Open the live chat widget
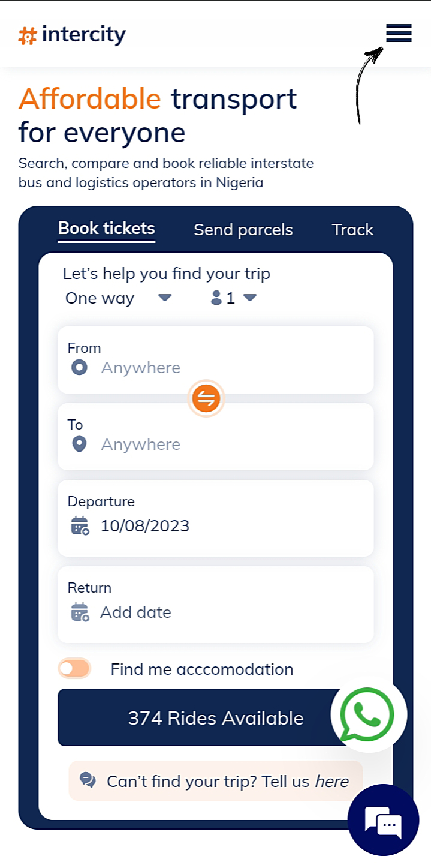 (383, 819)
